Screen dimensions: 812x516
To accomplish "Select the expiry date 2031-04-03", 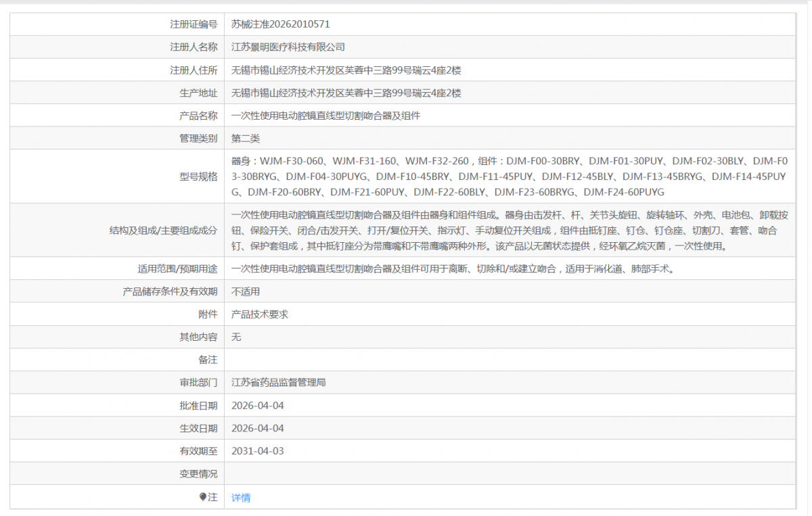I will (258, 451).
